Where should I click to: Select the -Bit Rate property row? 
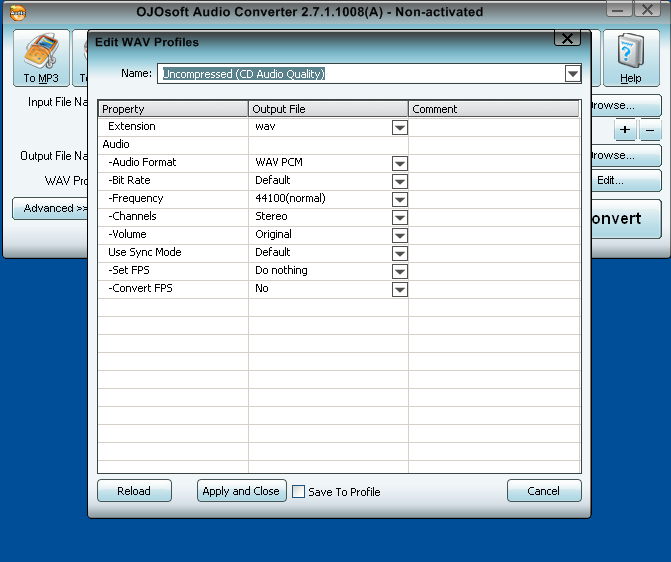339,181
